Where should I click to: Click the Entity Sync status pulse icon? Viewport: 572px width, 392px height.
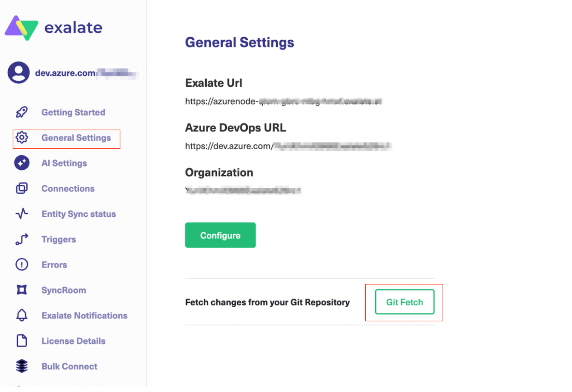pos(22,214)
